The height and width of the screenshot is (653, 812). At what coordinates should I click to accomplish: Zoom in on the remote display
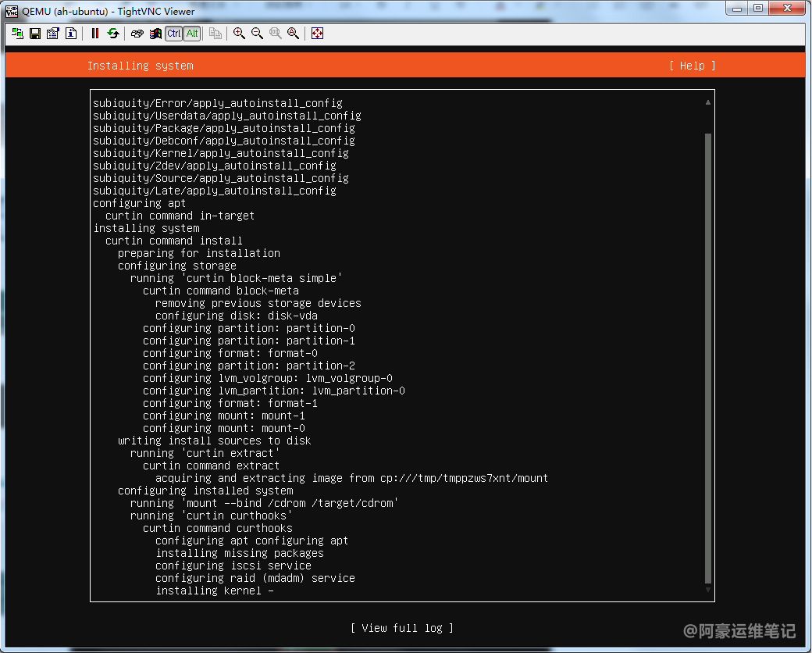click(x=239, y=34)
